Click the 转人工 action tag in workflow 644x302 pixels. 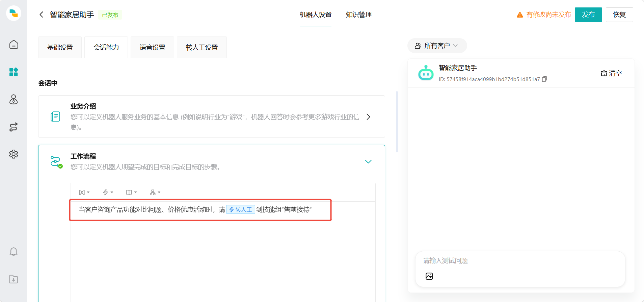tap(240, 209)
